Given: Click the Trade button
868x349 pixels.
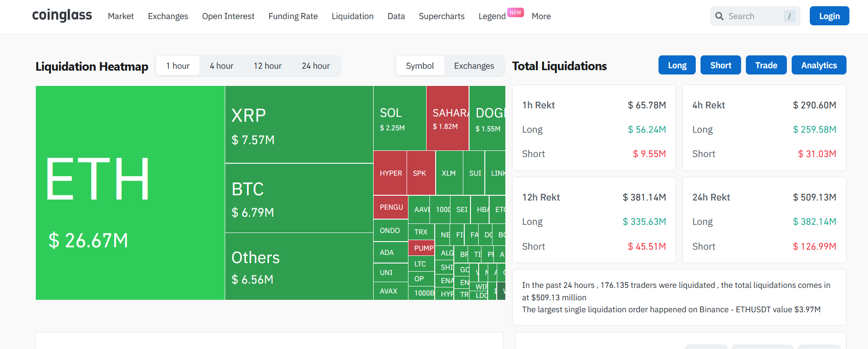Looking at the screenshot, I should coord(766,65).
